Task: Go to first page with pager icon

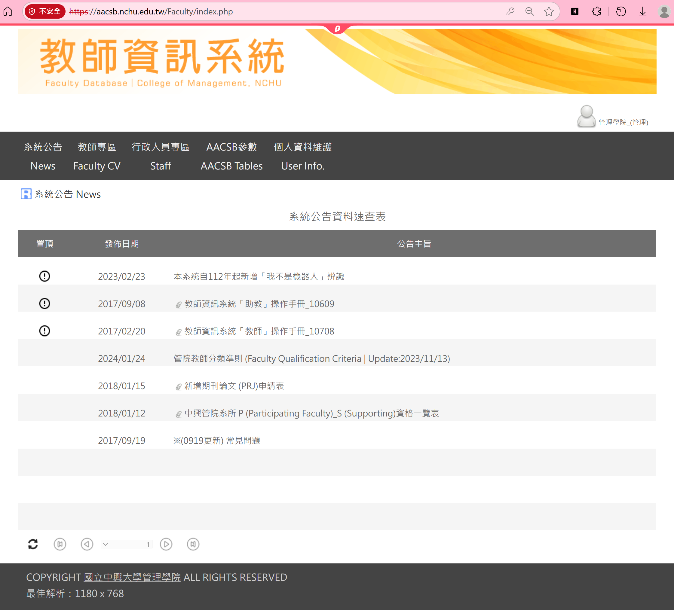Action: point(60,544)
